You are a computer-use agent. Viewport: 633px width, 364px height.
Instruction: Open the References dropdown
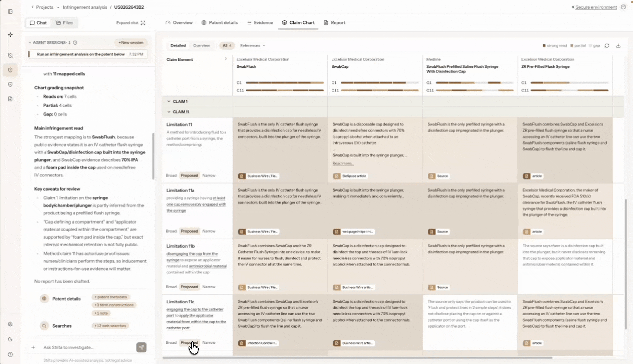point(252,45)
